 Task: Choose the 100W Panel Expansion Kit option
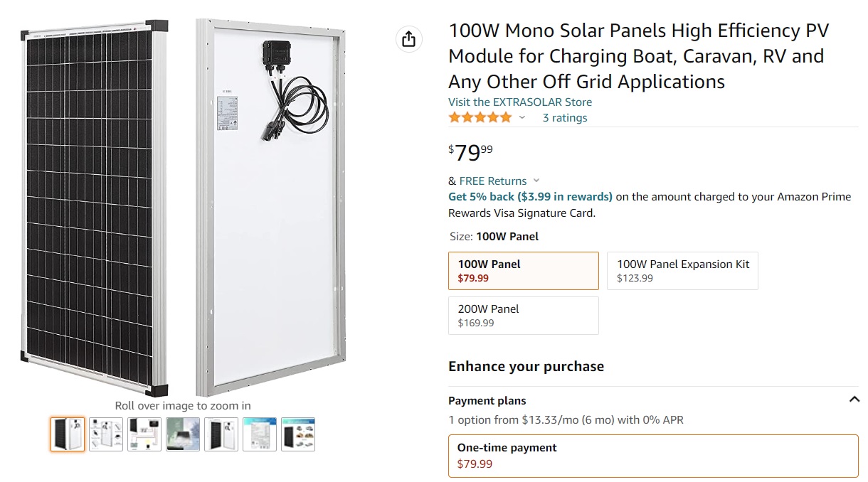tap(682, 271)
